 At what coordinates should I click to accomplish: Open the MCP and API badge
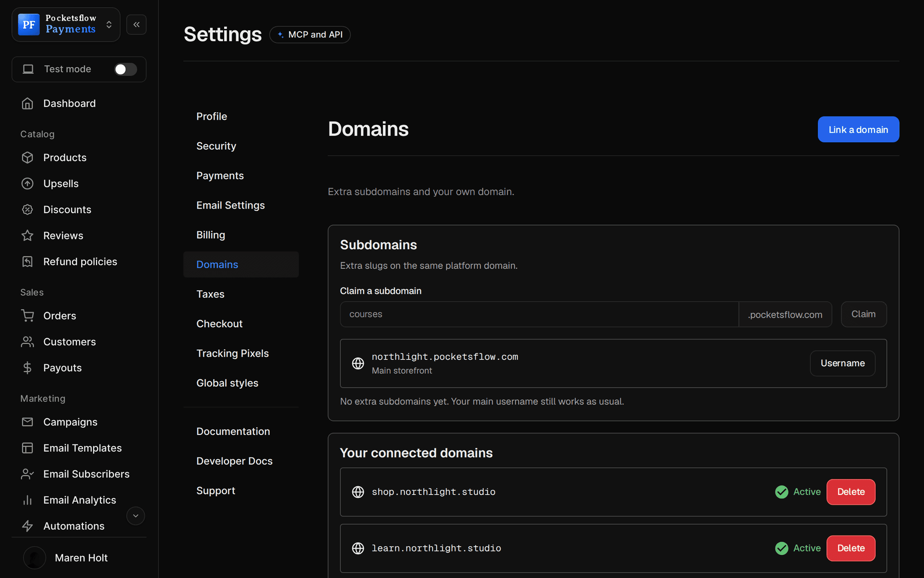[310, 35]
